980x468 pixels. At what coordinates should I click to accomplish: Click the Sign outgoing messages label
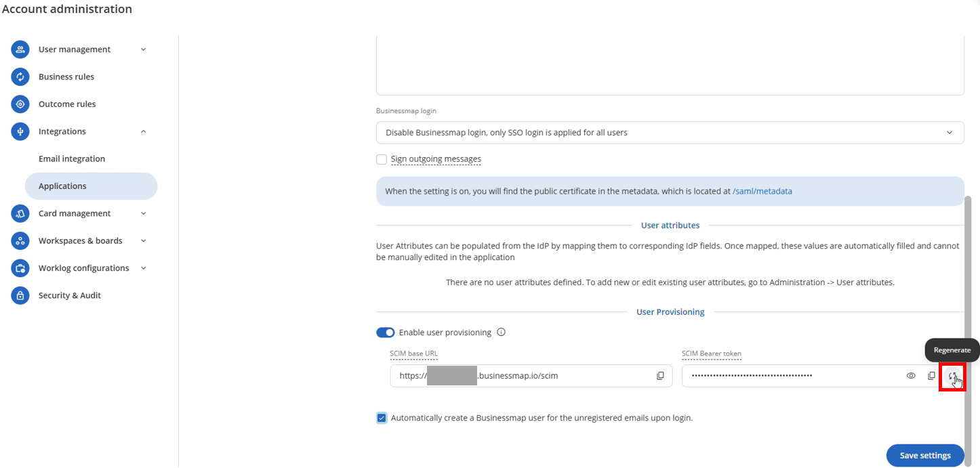(436, 159)
